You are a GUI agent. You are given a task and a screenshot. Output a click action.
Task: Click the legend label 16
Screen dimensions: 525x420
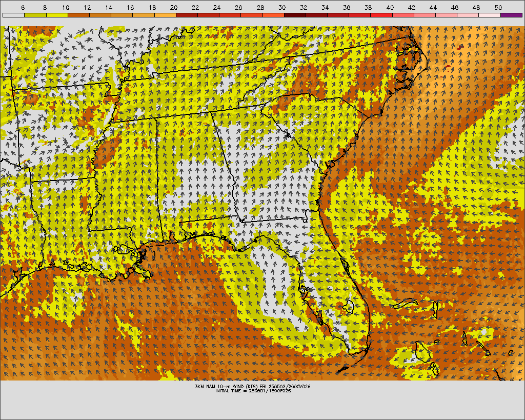pos(131,7)
